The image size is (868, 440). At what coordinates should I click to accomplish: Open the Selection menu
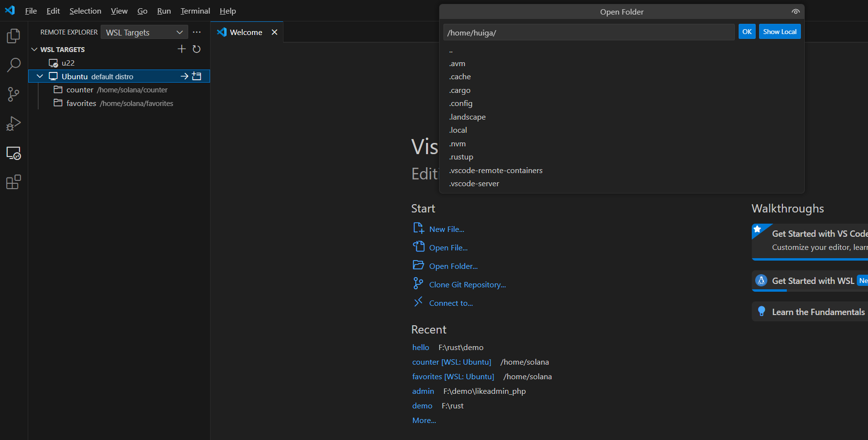[x=85, y=11]
